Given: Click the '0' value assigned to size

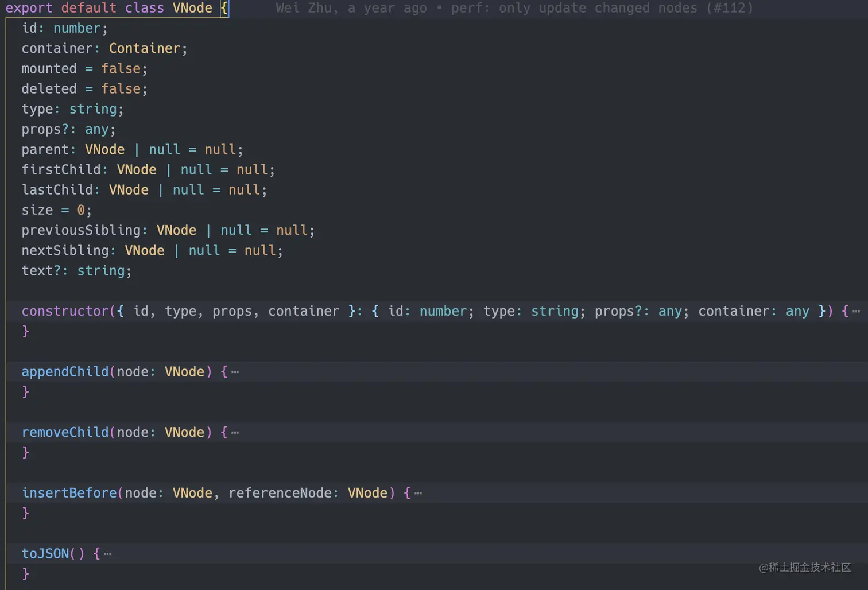Looking at the screenshot, I should pos(81,210).
